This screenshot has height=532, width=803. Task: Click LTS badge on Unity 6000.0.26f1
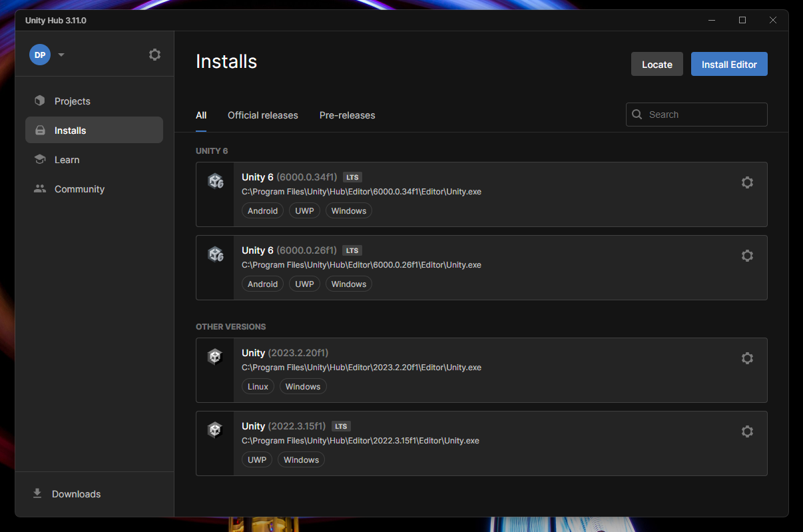point(352,250)
